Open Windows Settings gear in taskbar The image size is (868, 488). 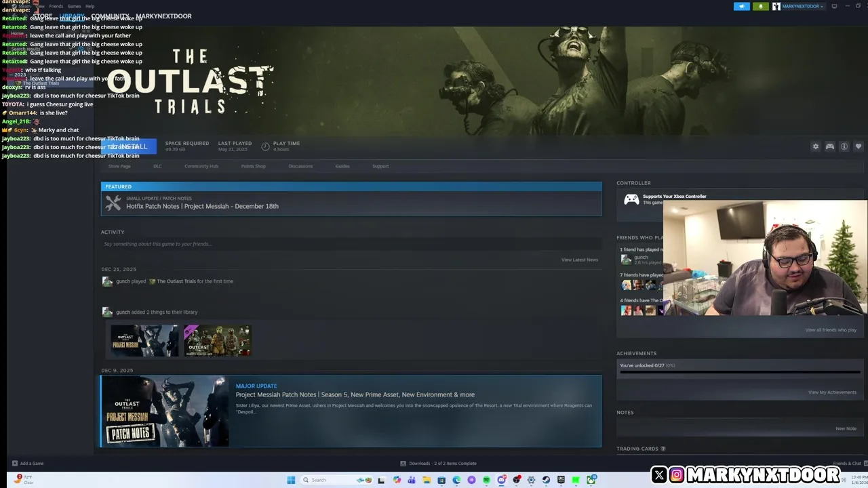pyautogui.click(x=531, y=480)
